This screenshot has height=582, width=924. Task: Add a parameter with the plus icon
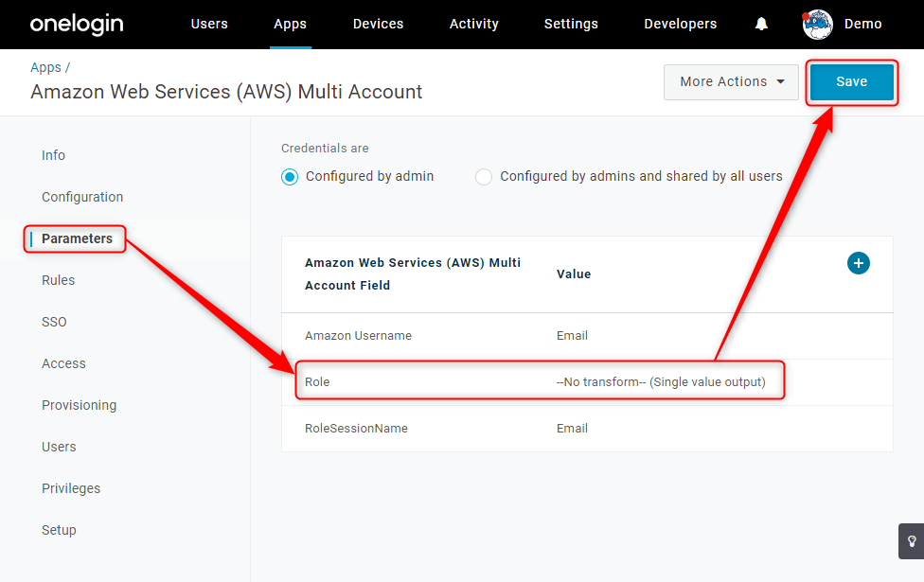(x=858, y=263)
